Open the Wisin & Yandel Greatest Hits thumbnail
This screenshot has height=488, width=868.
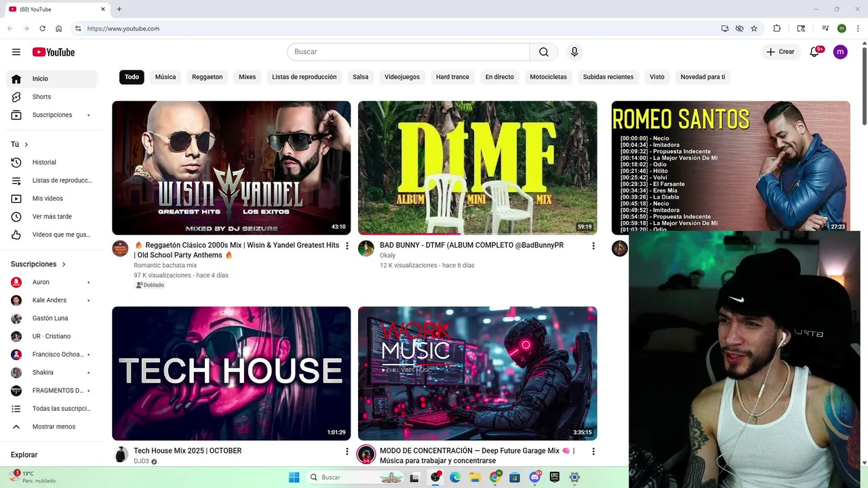[231, 168]
